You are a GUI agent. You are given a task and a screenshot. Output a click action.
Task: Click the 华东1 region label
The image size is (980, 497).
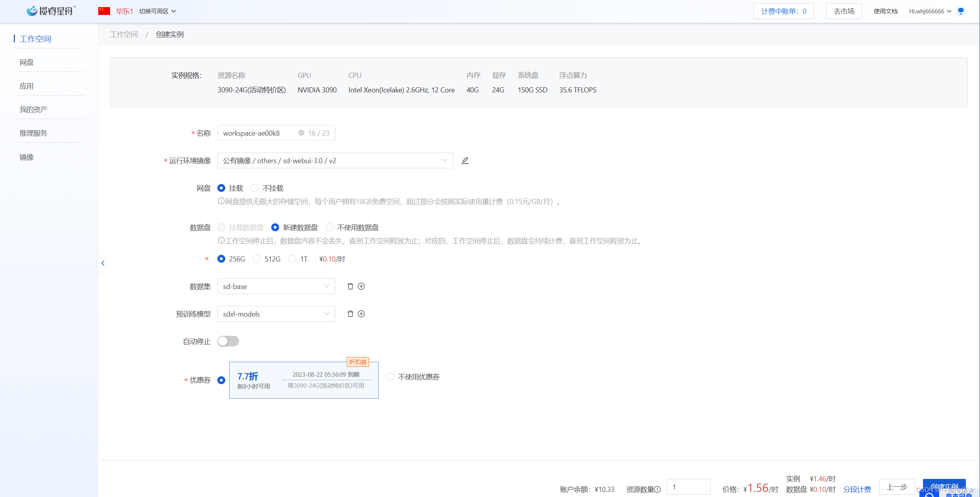(x=124, y=11)
